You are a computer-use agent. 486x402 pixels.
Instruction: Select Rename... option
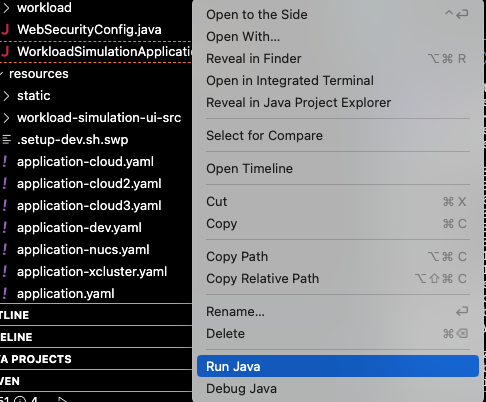[338, 312]
